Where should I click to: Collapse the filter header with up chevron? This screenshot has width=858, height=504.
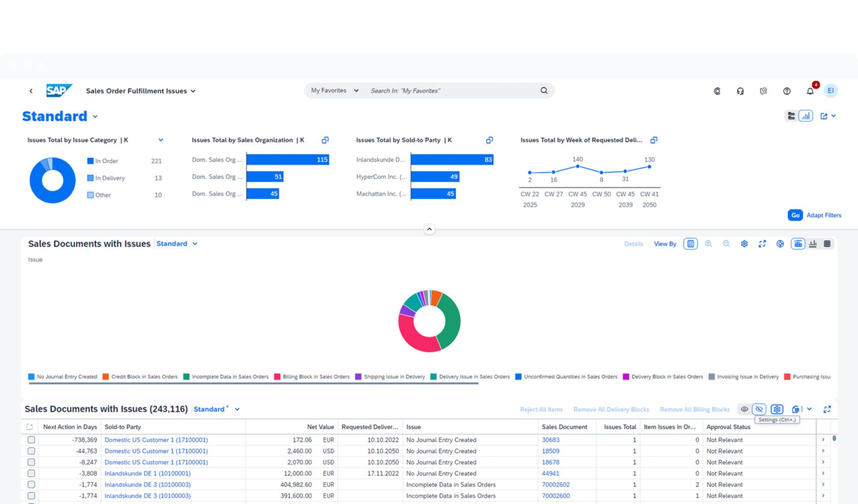pos(429,229)
